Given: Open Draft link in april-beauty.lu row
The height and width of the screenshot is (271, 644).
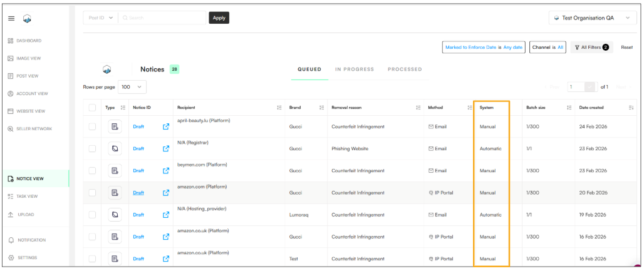Looking at the screenshot, I should tap(138, 126).
